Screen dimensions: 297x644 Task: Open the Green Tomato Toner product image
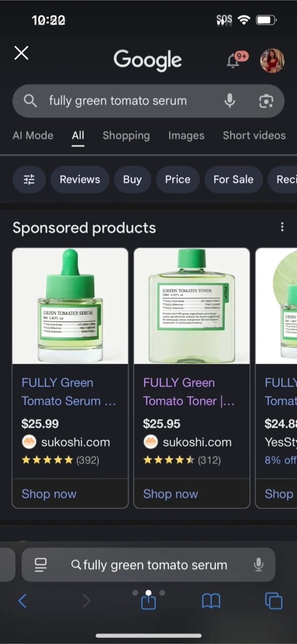pos(192,306)
